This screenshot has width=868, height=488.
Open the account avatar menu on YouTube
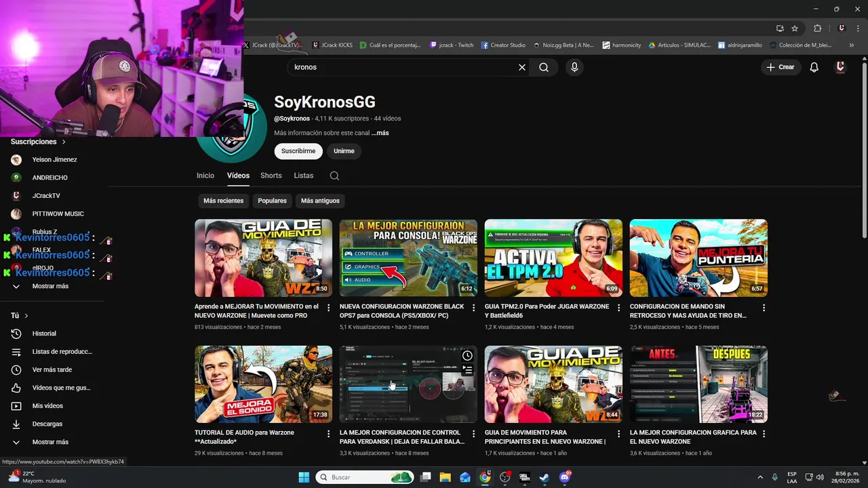[x=840, y=67]
